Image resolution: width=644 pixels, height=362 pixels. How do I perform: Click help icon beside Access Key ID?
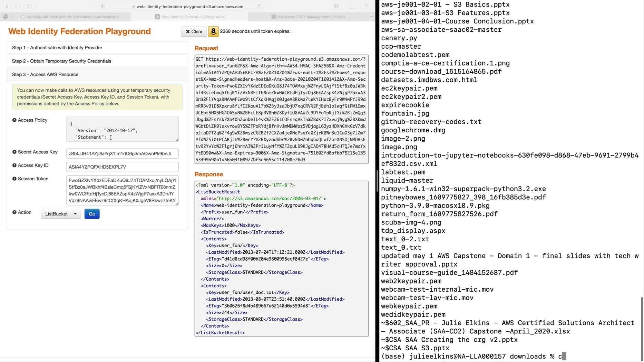14,165
